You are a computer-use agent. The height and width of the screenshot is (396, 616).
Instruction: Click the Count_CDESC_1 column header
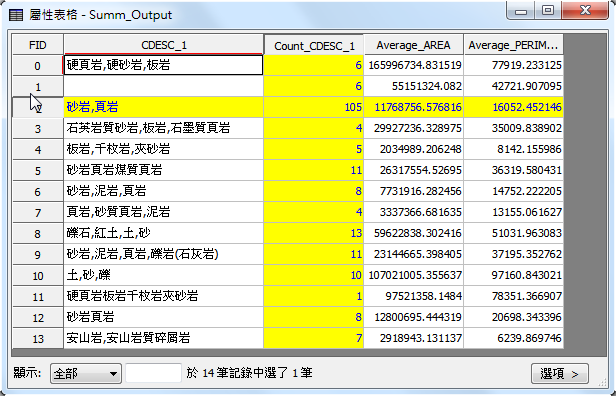[x=314, y=46]
